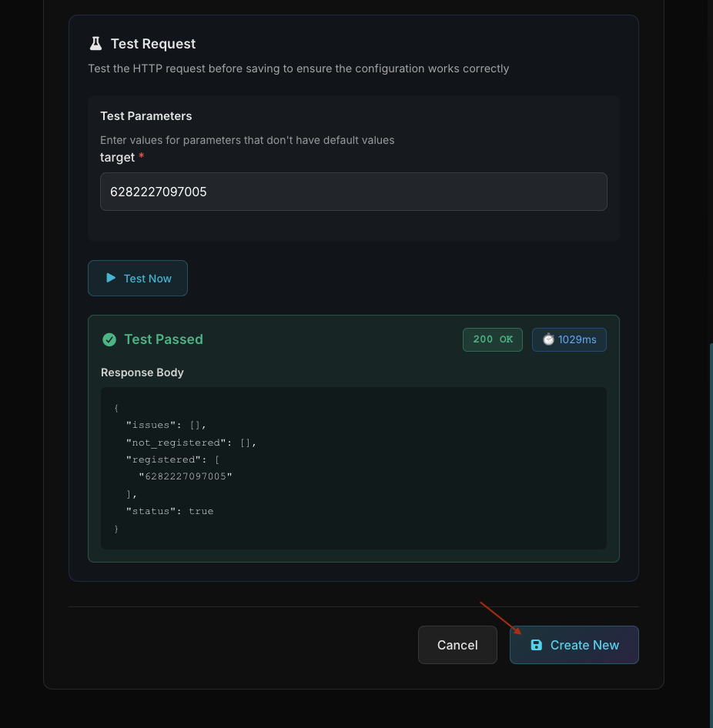Click the Test Parameters heading
This screenshot has height=728, width=713.
coord(146,116)
